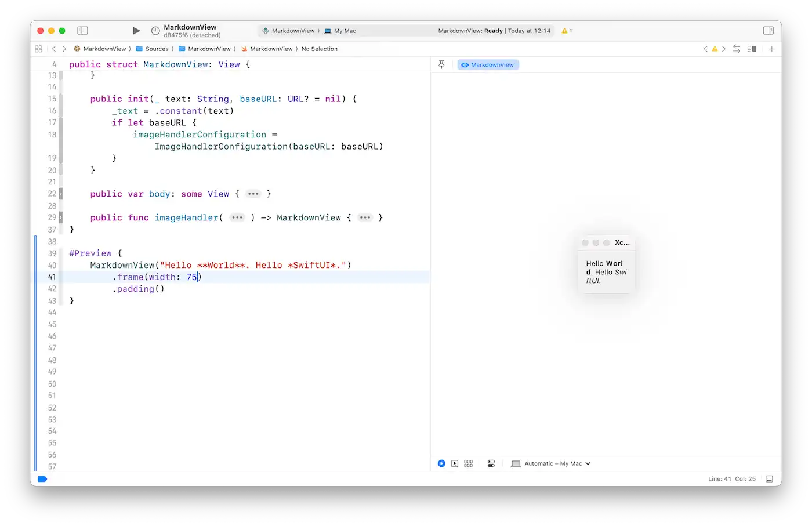
Task: Open the Automatic – My Mac device dropdown
Action: click(x=551, y=463)
